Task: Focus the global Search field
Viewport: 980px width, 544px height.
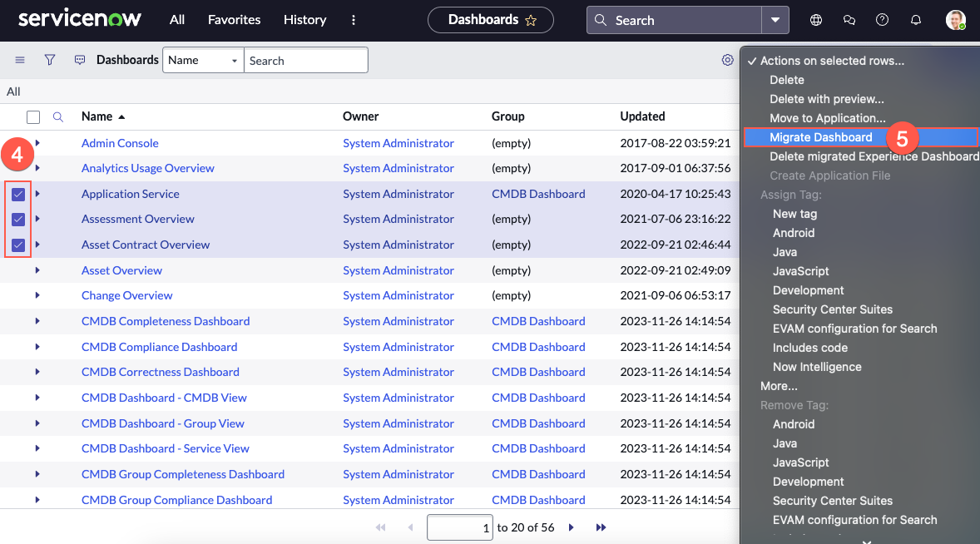Action: 675,20
